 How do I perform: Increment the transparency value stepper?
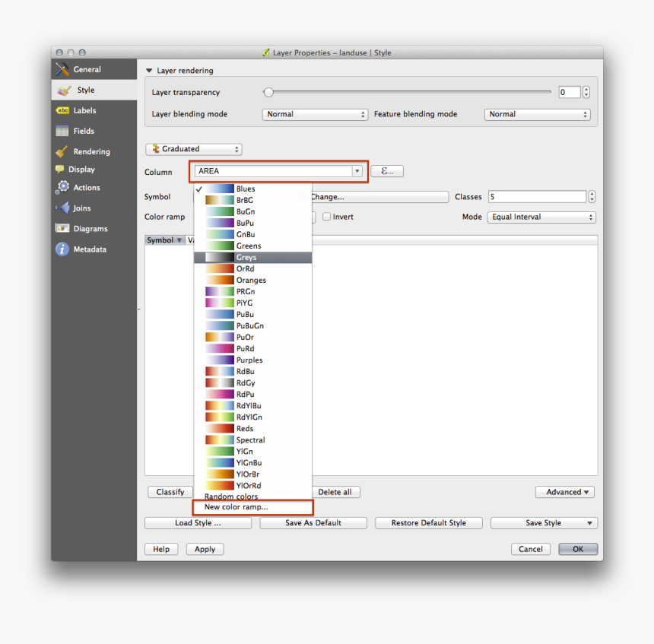click(x=586, y=89)
